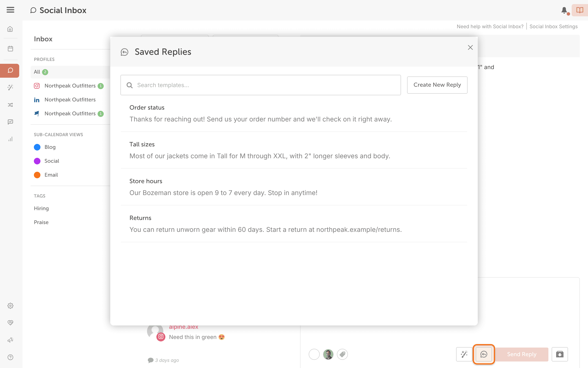Select the All profiles filter
Screen dimensions: 588x368
click(x=70, y=72)
